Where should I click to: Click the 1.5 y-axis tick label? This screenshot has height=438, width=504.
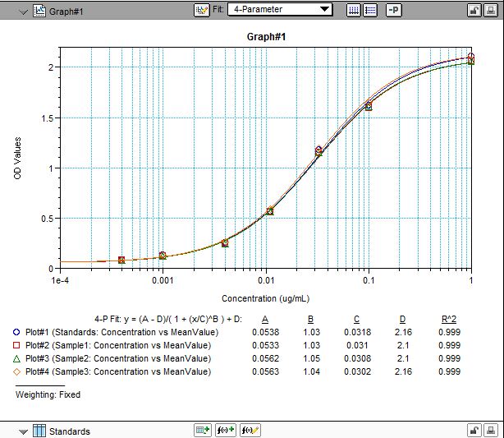click(46, 118)
